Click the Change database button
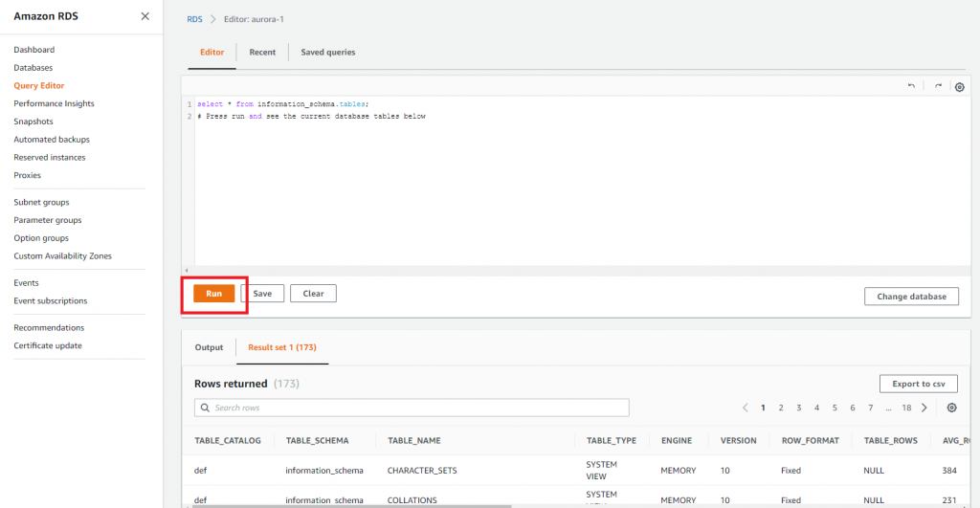 click(x=911, y=297)
